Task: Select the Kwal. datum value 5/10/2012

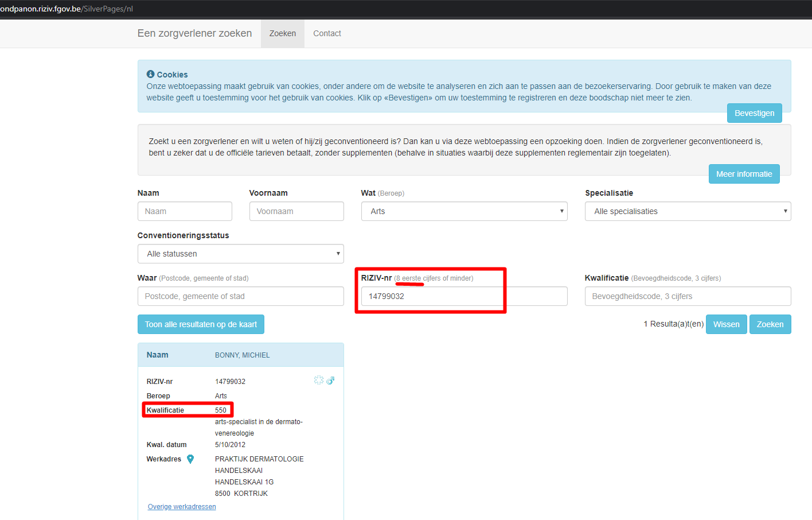Action: point(230,445)
